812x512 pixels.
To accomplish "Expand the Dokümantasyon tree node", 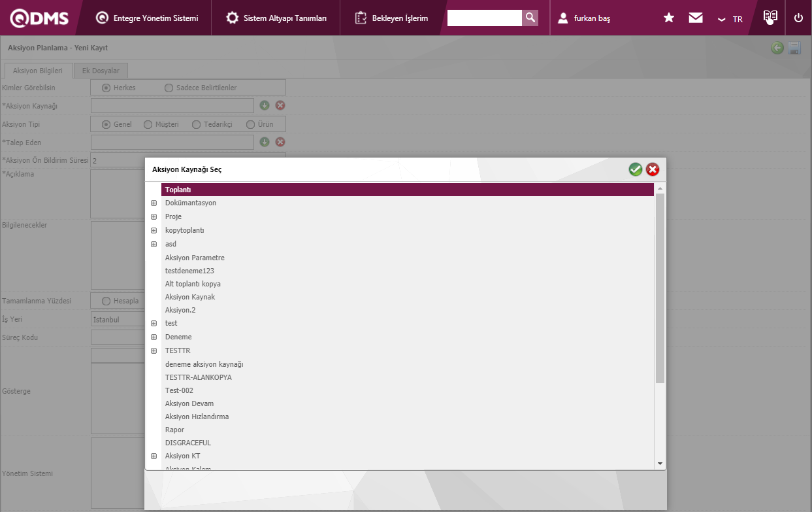I will point(154,203).
